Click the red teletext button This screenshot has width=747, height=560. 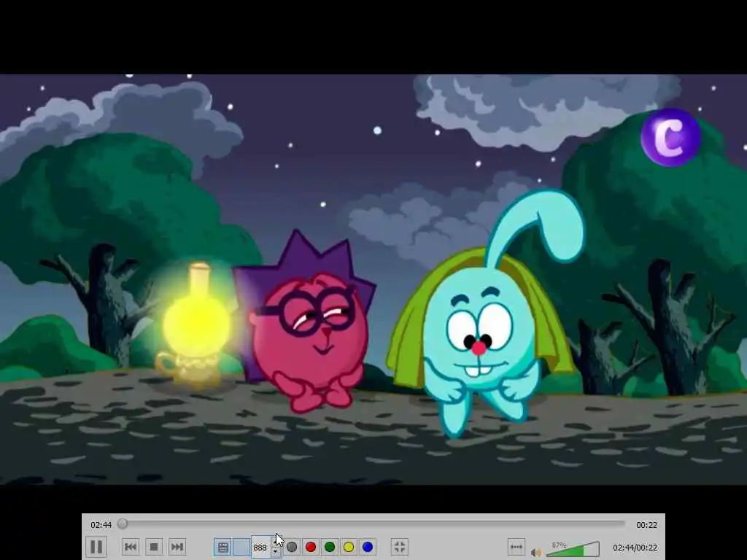[311, 547]
